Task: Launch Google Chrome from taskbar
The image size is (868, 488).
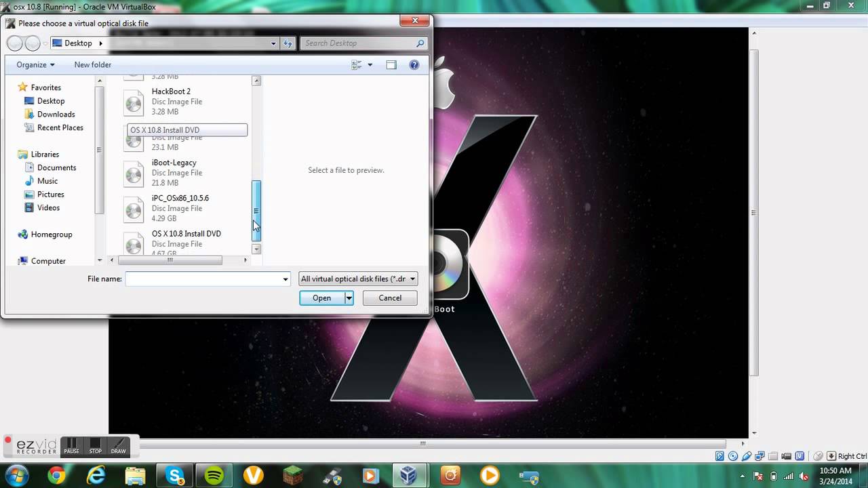Action: [57, 476]
